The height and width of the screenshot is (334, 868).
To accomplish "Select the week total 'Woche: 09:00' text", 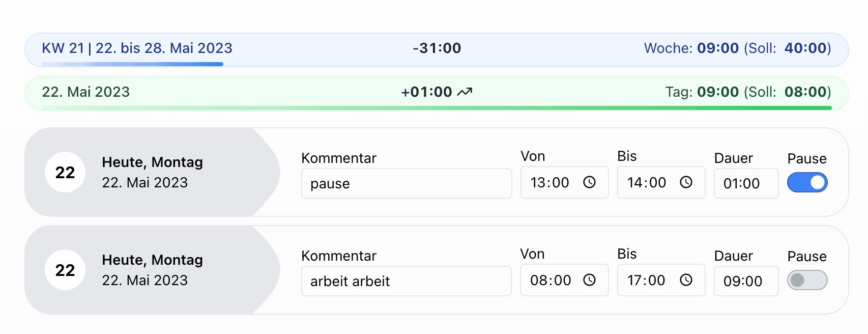I will pyautogui.click(x=691, y=48).
